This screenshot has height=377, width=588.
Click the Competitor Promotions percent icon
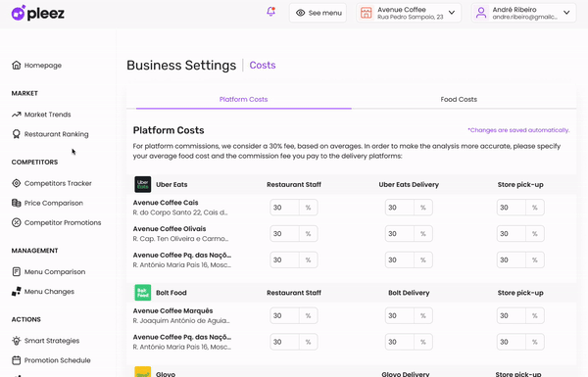click(x=16, y=222)
